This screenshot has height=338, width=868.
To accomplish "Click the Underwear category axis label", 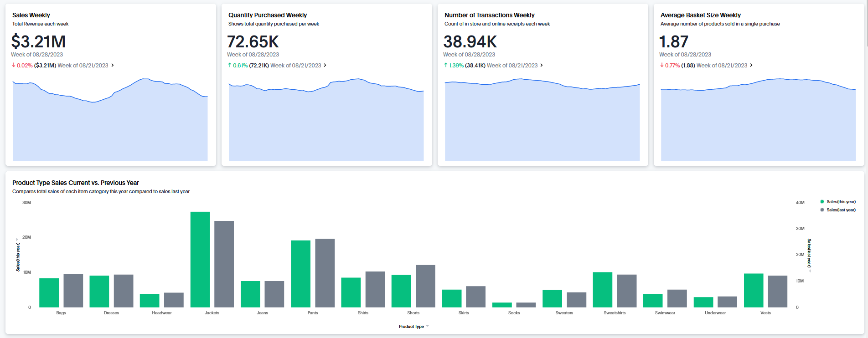I will coord(715,313).
